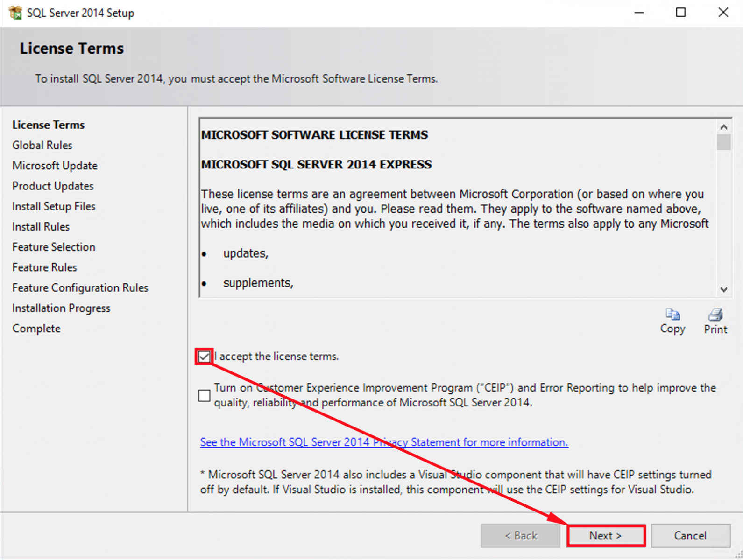Select Feature Rules step in sidebar
The width and height of the screenshot is (743, 560).
45,267
